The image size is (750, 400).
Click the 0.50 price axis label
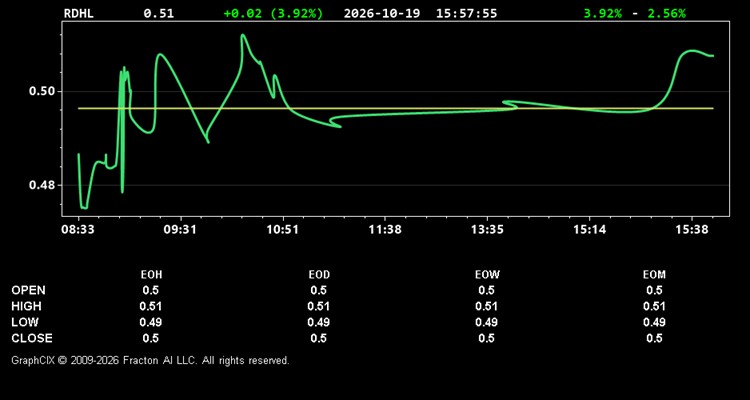[43, 91]
